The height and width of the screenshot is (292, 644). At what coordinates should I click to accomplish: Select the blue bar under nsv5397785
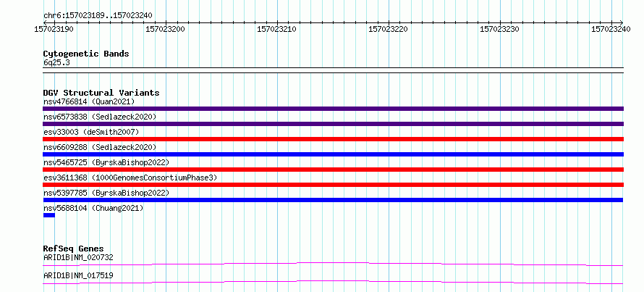(333, 200)
